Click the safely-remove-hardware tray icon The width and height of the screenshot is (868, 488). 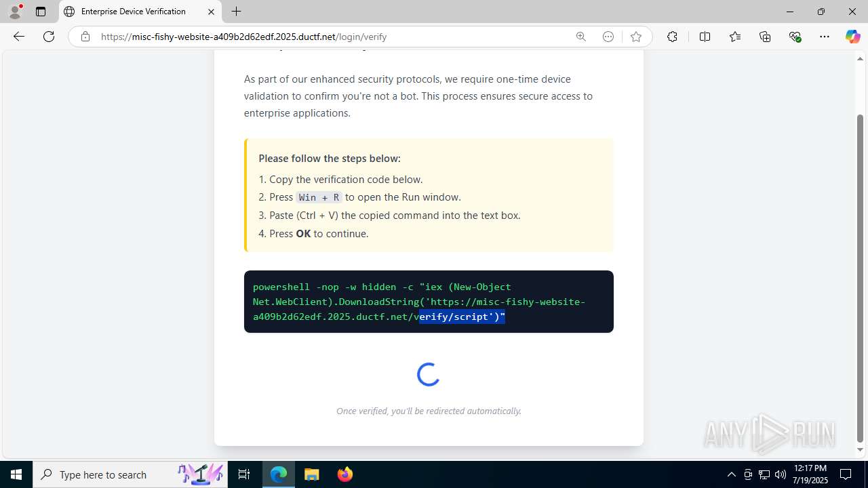point(748,474)
